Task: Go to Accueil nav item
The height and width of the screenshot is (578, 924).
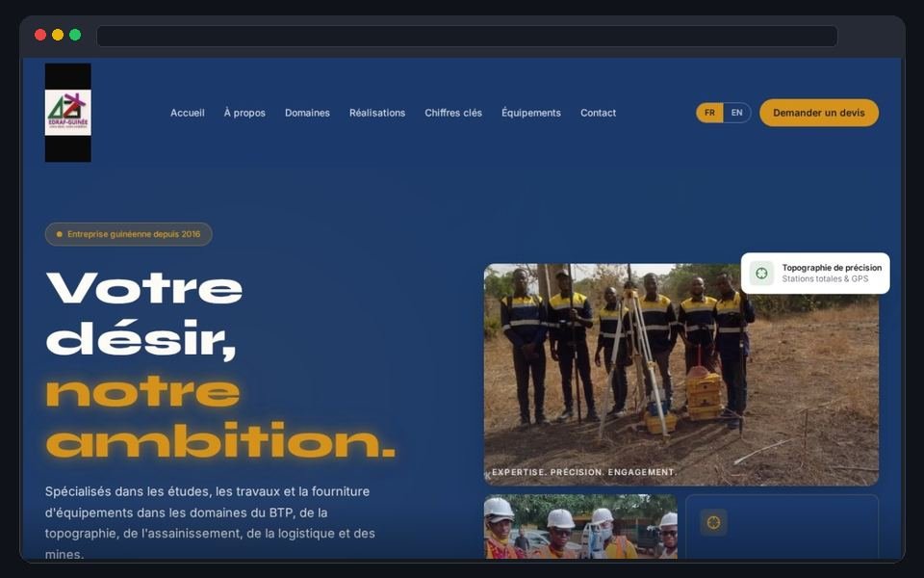Action: 188,113
